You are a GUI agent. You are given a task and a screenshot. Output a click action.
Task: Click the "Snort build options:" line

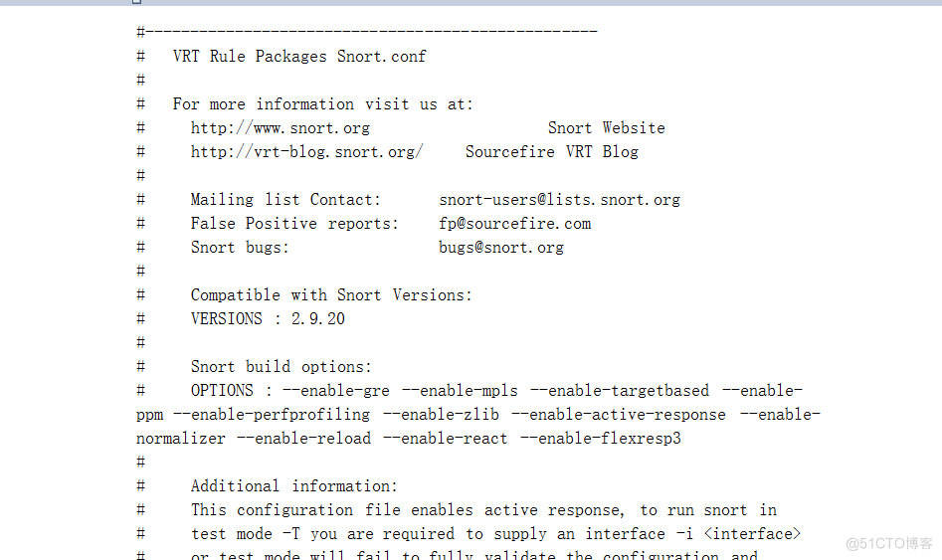(x=281, y=367)
